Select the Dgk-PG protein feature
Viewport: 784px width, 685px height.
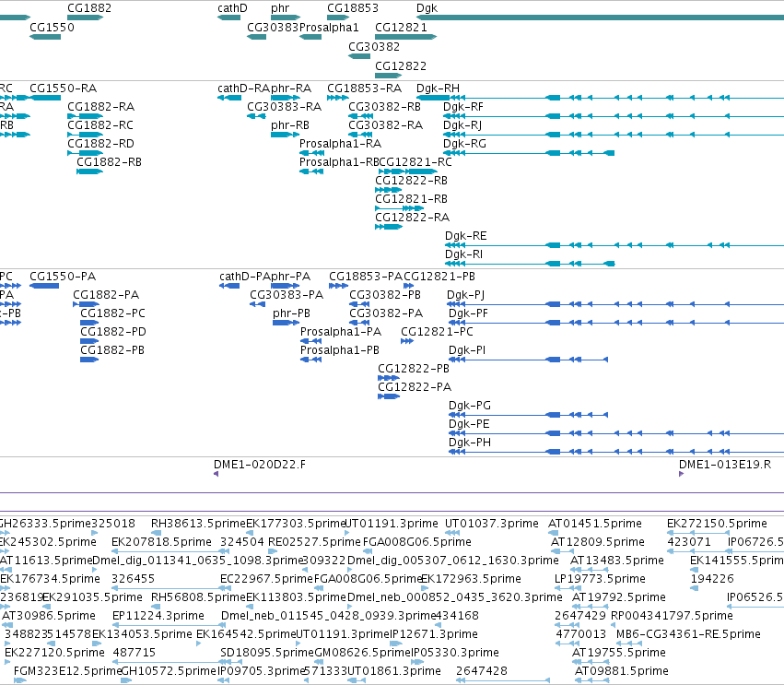pyautogui.click(x=528, y=415)
